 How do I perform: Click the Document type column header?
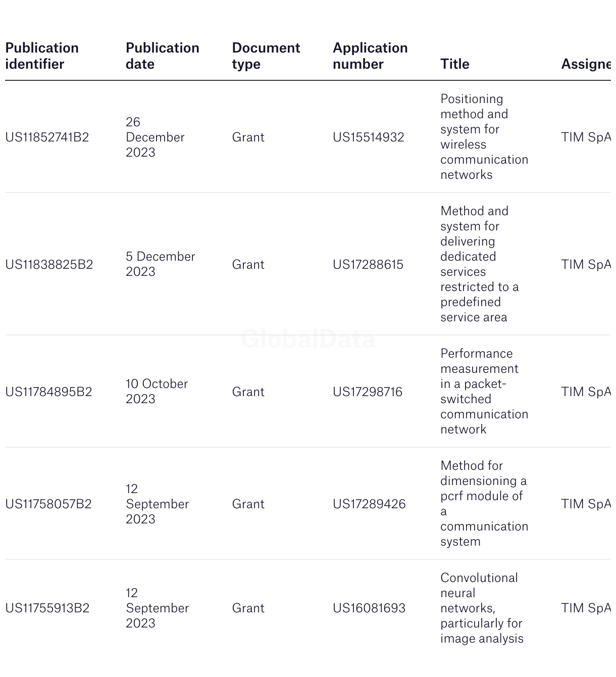point(266,56)
